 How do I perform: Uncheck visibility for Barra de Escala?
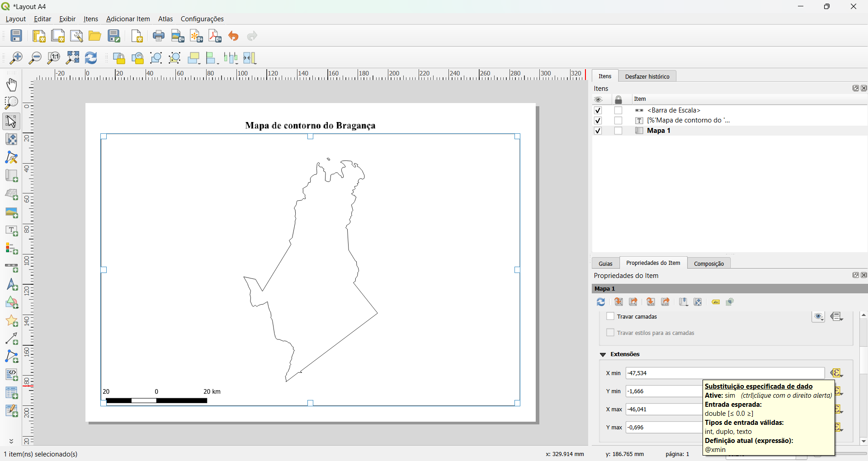[598, 110]
